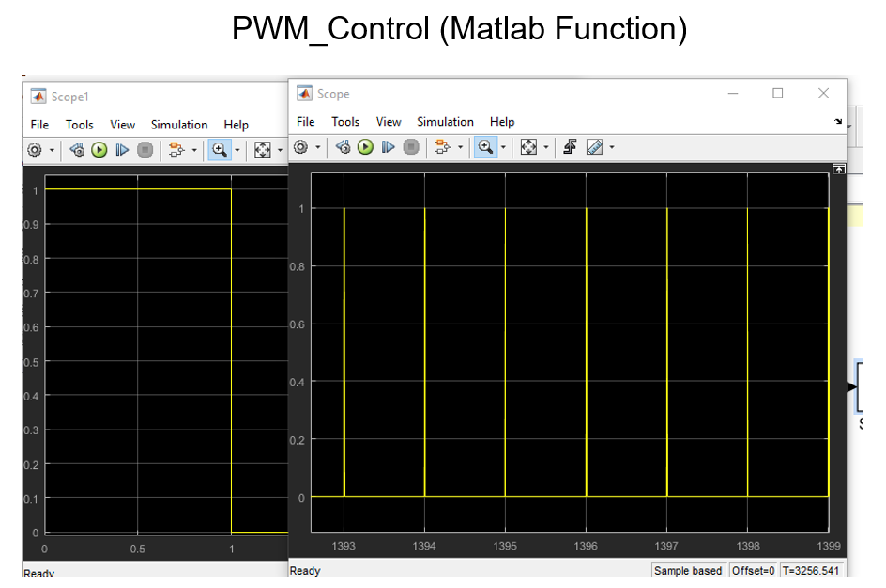The height and width of the screenshot is (588, 886).
Task: Expand zoom options dropdown in Scope window
Action: (x=503, y=147)
